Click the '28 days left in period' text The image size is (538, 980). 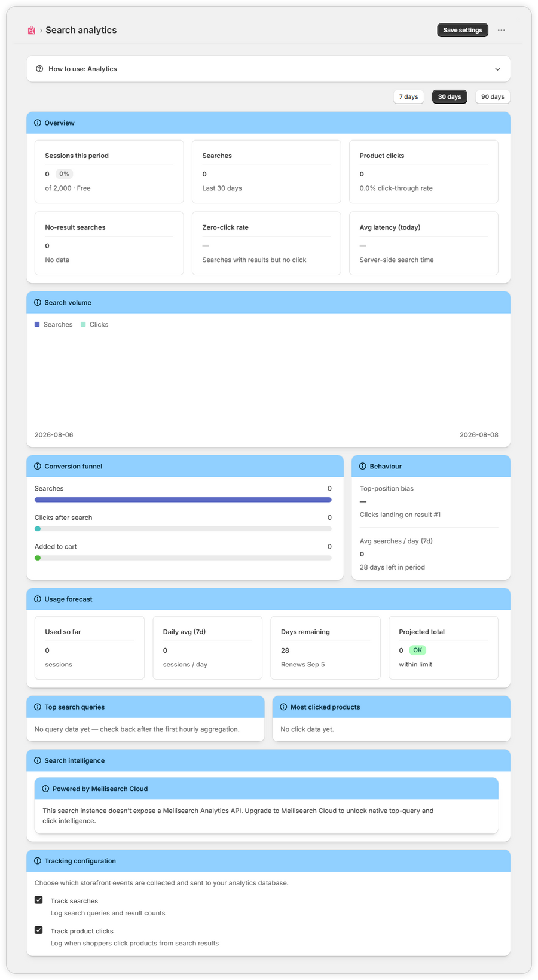click(392, 567)
